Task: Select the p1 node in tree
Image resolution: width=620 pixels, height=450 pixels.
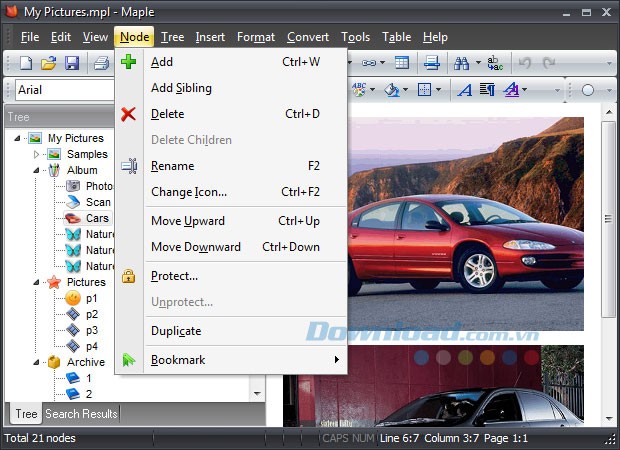Action: tap(91, 298)
